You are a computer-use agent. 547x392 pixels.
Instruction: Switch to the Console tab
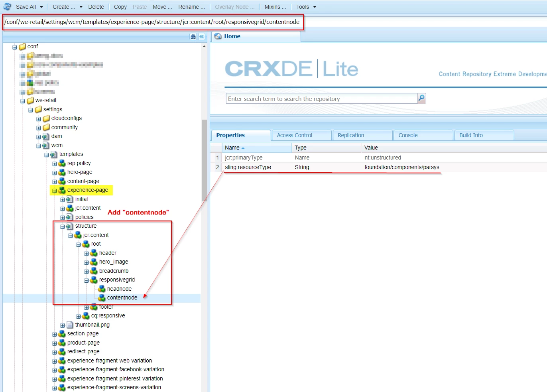click(x=423, y=135)
